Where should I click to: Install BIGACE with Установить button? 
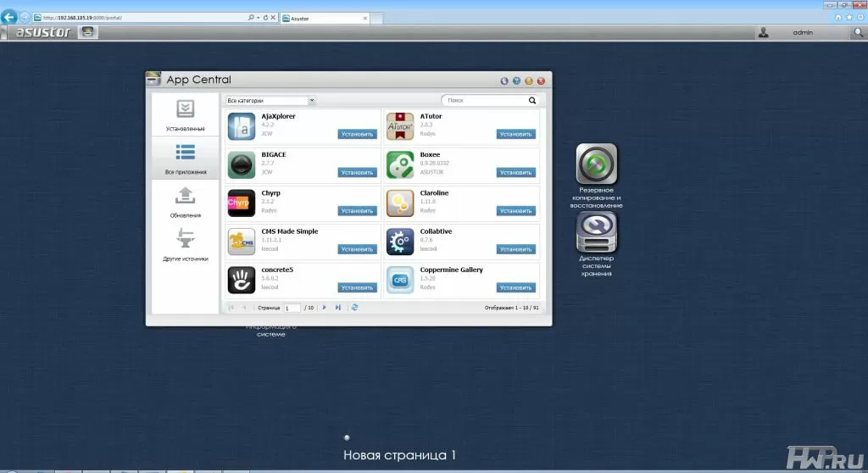coord(357,172)
